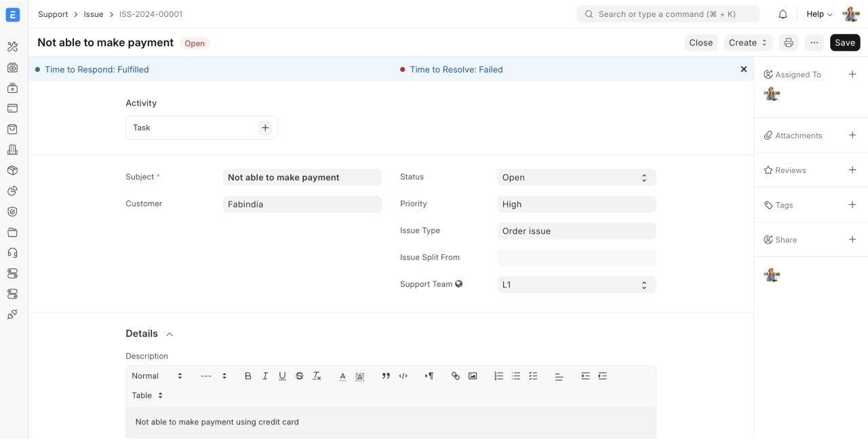The height and width of the screenshot is (440, 868).
Task: Insert a link in the description editor
Action: tap(455, 376)
